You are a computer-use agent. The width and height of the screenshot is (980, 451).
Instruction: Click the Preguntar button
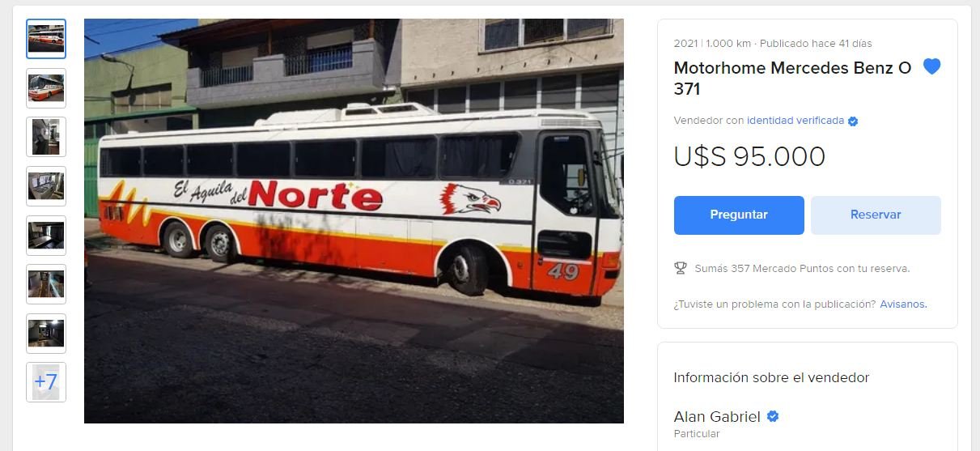point(739,215)
